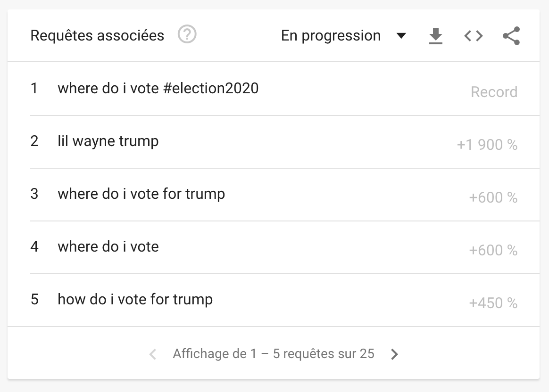Open the 'En progression' dropdown
Screen dimensions: 549x392
pos(331,36)
